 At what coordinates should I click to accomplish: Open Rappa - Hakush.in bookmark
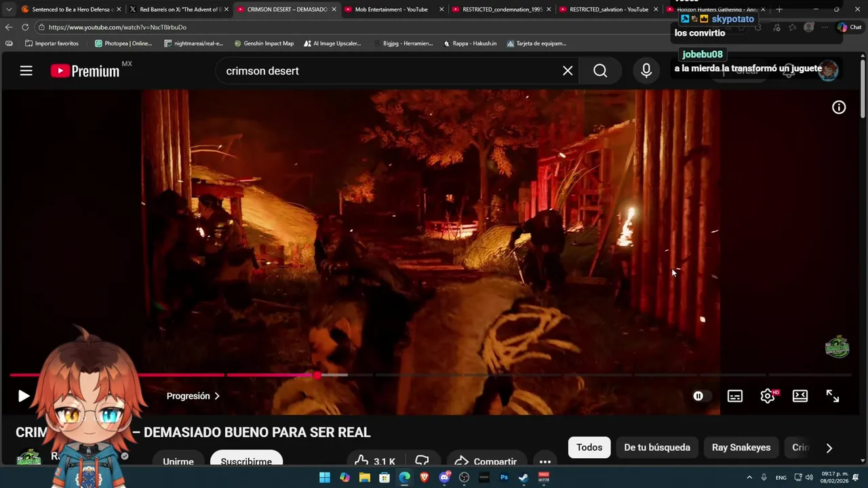point(470,43)
